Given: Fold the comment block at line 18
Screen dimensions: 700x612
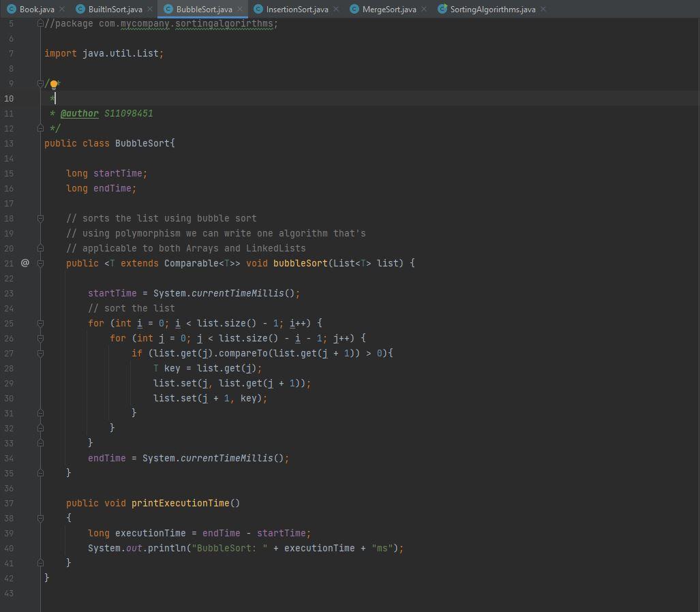Looking at the screenshot, I should (x=41, y=218).
